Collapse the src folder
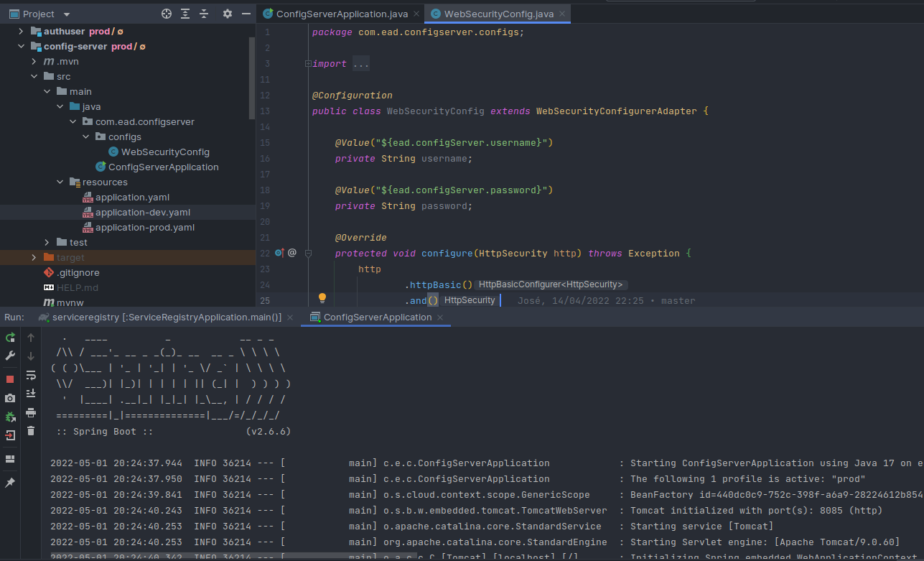Screen dimensions: 924x561 click(x=34, y=77)
